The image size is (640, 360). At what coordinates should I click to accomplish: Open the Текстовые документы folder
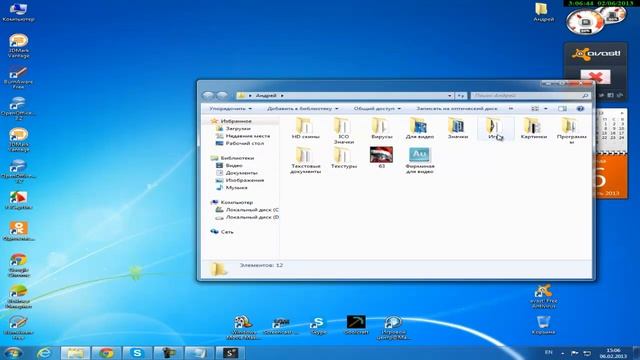pyautogui.click(x=305, y=160)
